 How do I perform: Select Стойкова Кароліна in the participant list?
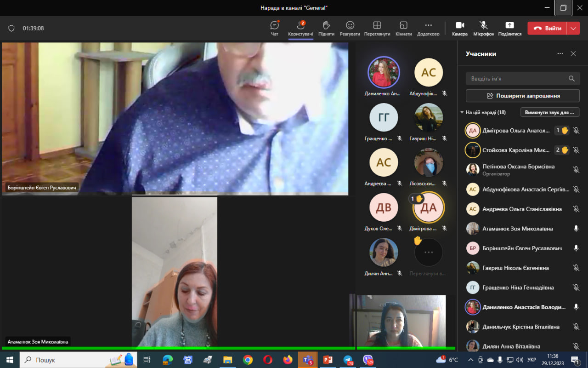[x=523, y=150]
